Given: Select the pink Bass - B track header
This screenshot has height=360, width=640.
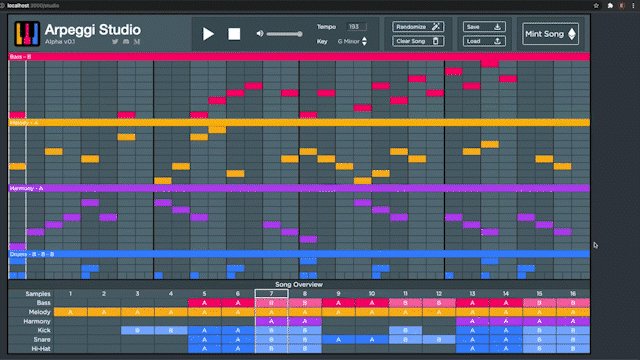Looking at the screenshot, I should point(299,57).
